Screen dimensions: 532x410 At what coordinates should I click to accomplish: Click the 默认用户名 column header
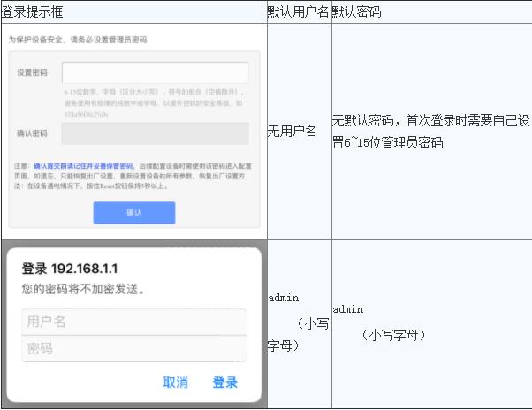click(298, 12)
